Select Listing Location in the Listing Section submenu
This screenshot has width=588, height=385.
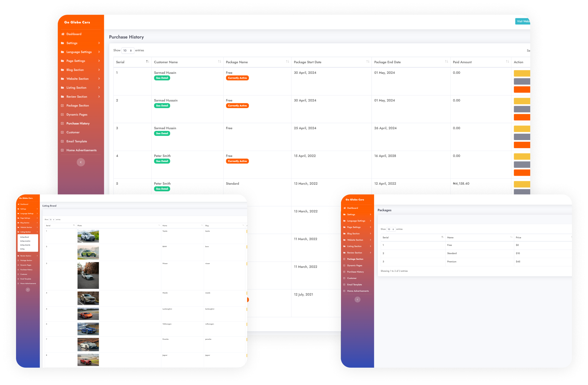click(25, 241)
